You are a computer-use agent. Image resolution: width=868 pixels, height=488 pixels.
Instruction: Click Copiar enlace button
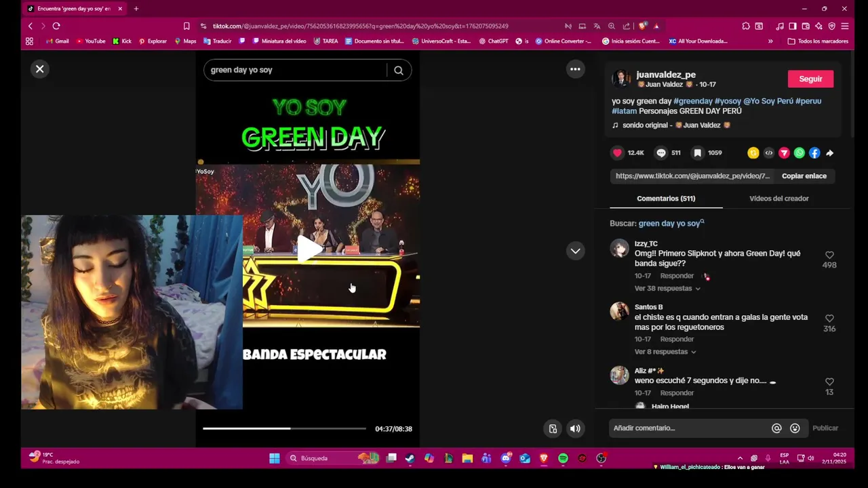[x=804, y=176]
